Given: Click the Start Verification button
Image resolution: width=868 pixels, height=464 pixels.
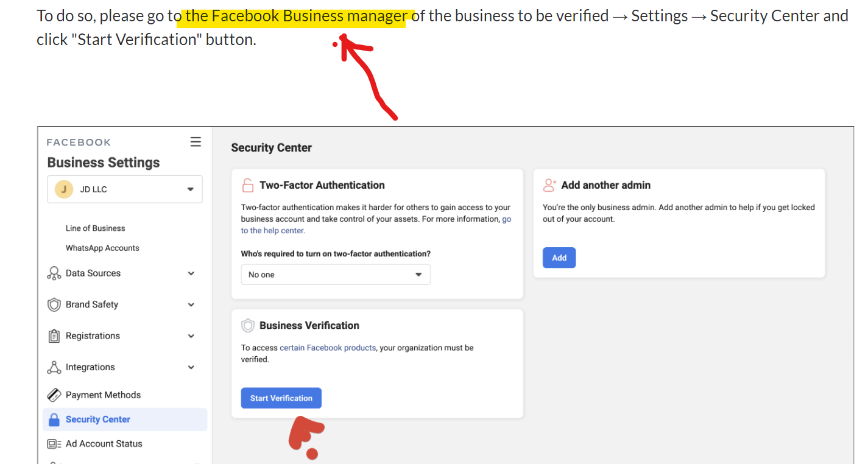Looking at the screenshot, I should pyautogui.click(x=281, y=398).
